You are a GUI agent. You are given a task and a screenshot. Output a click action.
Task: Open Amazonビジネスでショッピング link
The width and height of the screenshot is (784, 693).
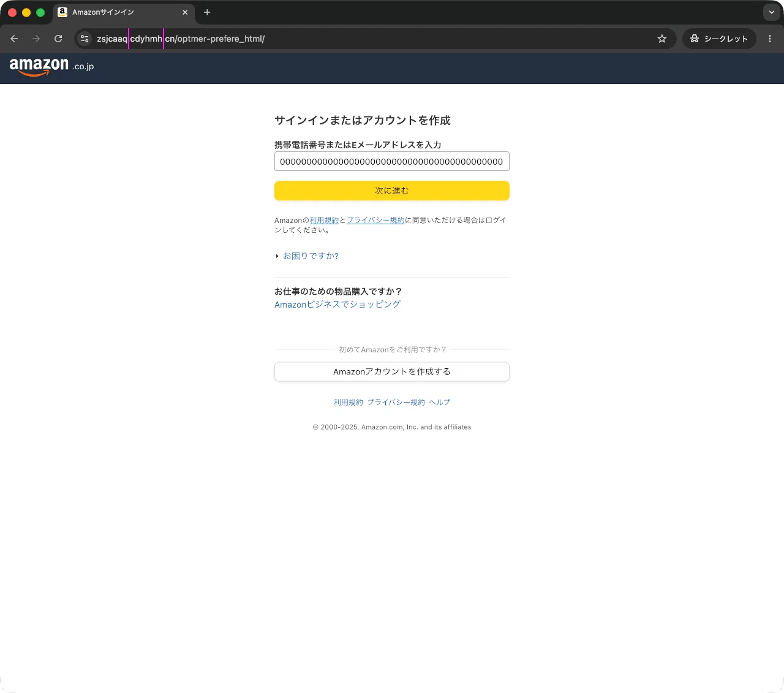tap(337, 305)
